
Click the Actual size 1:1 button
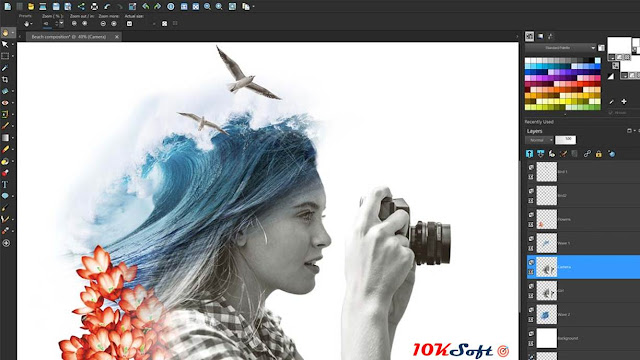(x=129, y=24)
